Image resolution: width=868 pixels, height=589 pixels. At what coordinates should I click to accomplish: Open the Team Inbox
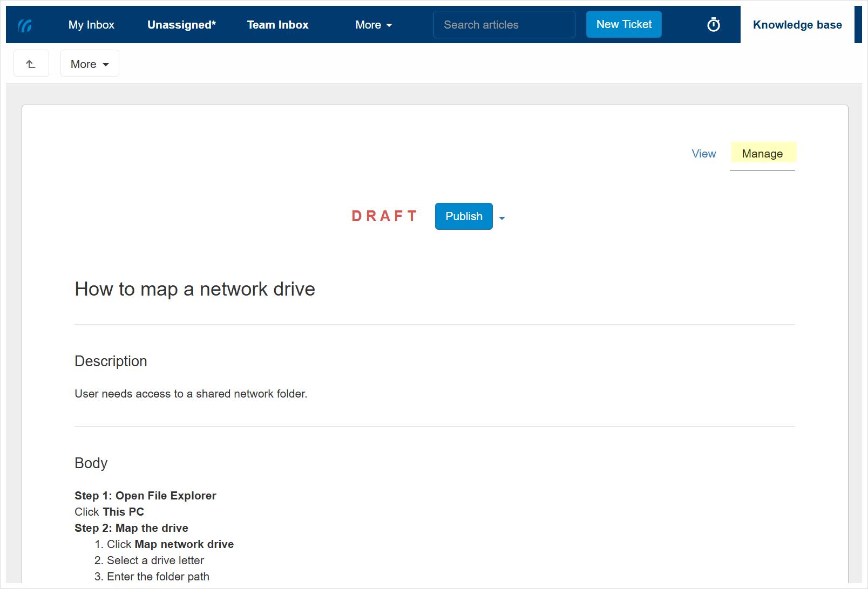tap(277, 24)
